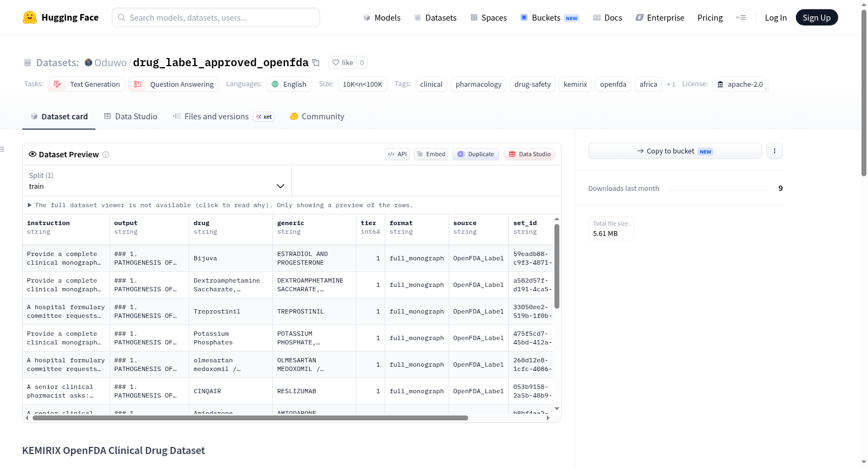Select the Text Generation task tag
This screenshot has height=467, width=868.
coord(86,84)
